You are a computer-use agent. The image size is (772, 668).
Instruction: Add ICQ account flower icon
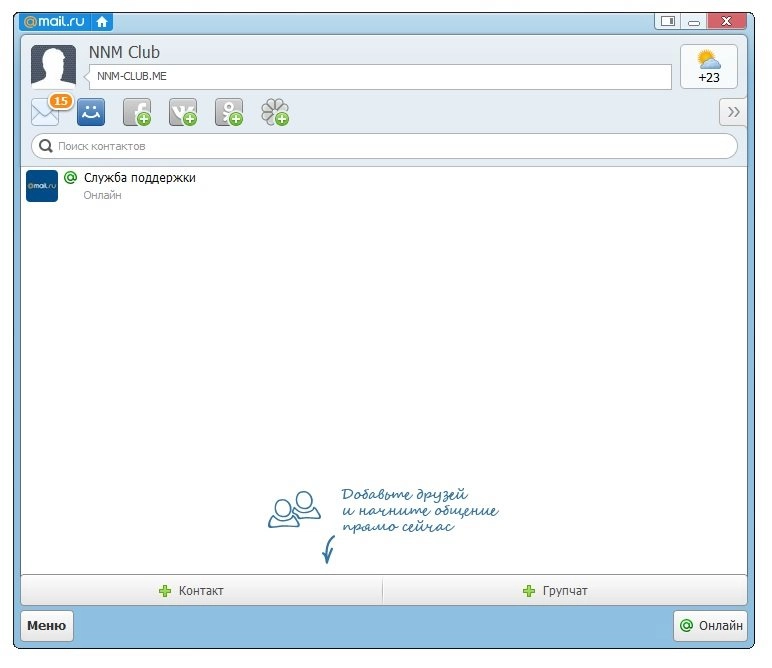point(275,112)
